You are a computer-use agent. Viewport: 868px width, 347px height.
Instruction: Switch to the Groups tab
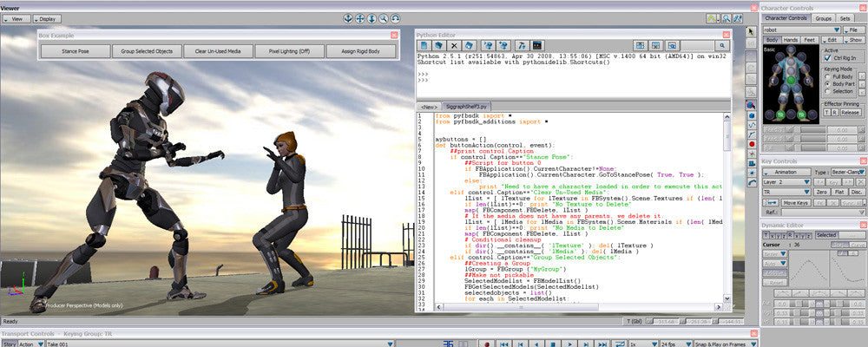(823, 17)
